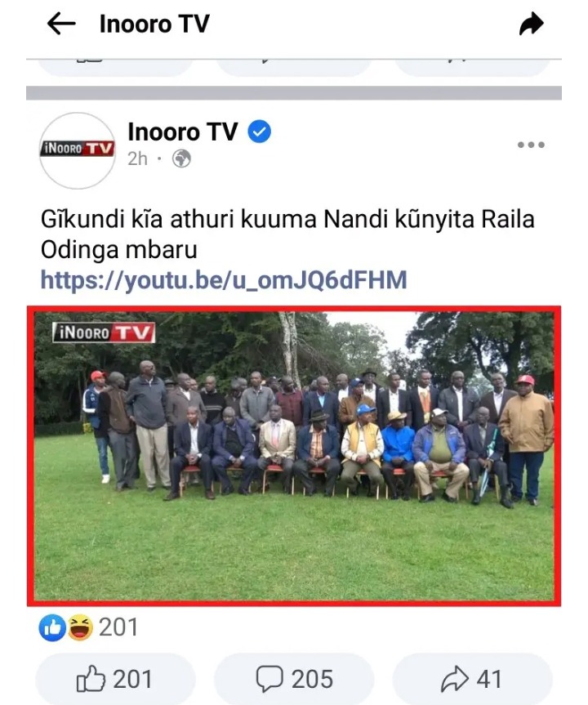
Task: Open the three-dot post options menu
Action: tap(531, 145)
